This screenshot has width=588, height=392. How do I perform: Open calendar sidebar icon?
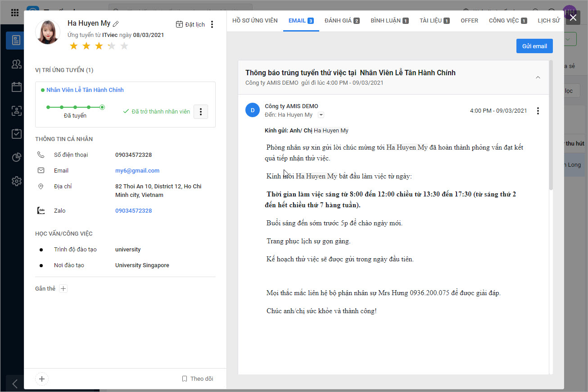click(16, 87)
